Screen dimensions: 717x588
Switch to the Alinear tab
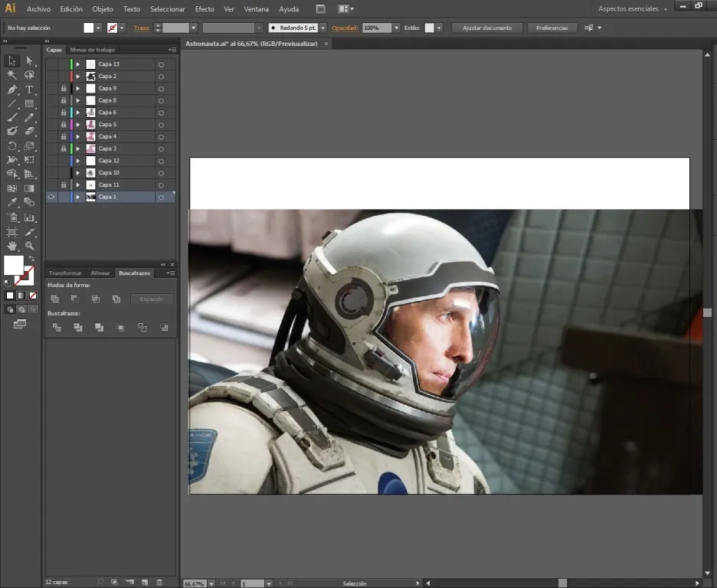point(100,273)
